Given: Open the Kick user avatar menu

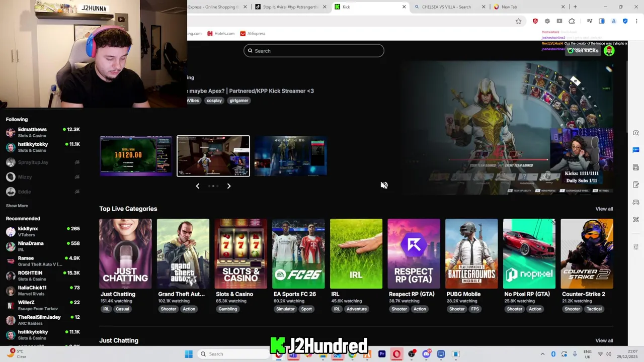Looking at the screenshot, I should coord(609,51).
